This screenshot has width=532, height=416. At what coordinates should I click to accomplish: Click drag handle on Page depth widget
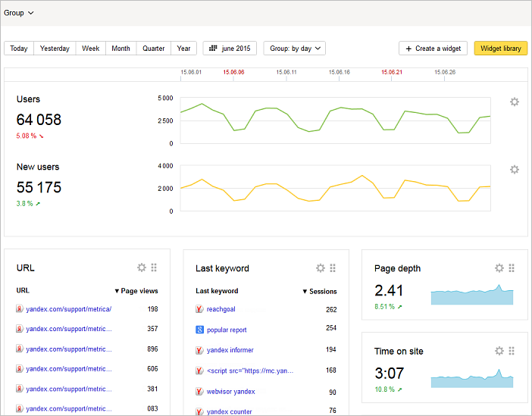point(512,268)
